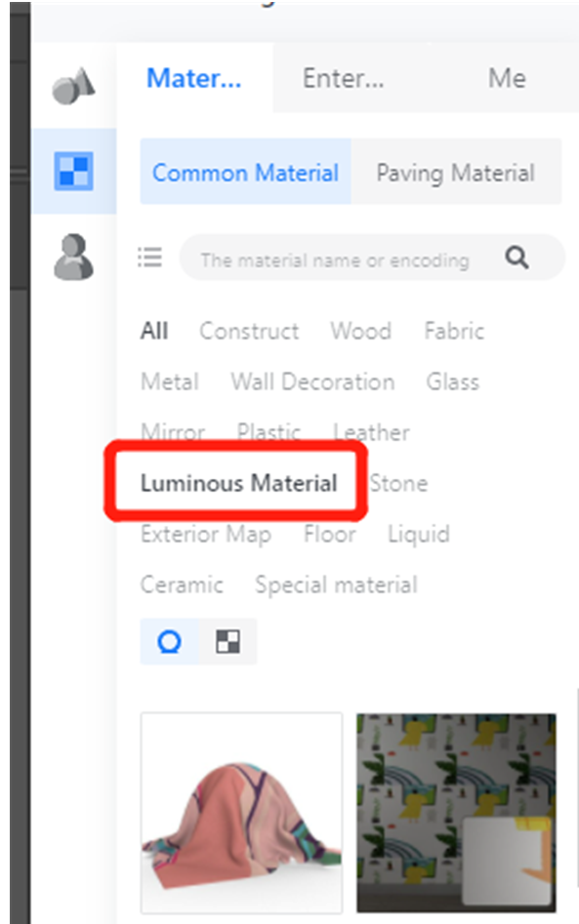Switch to Paving Material section

tap(456, 172)
